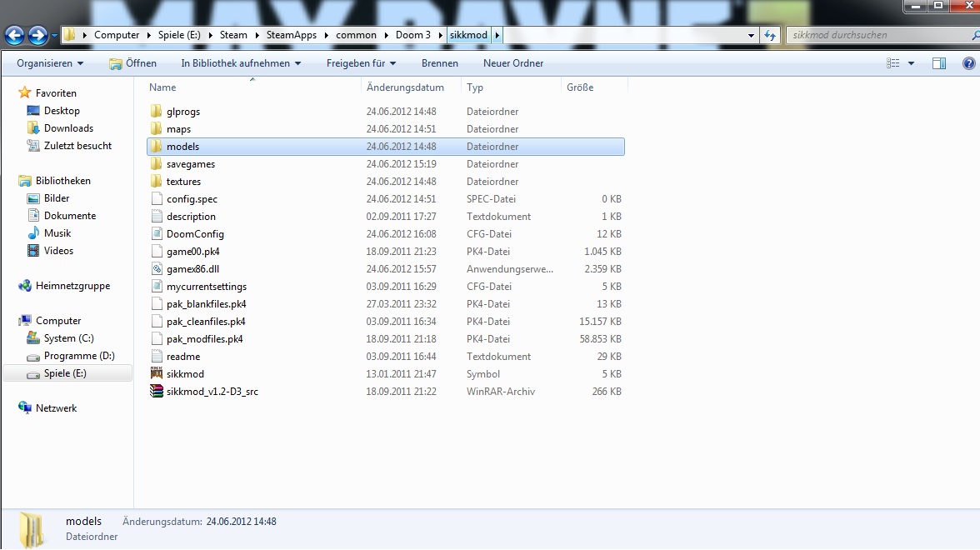980x550 pixels.
Task: Select Computer in the navigation pane
Action: pos(58,321)
